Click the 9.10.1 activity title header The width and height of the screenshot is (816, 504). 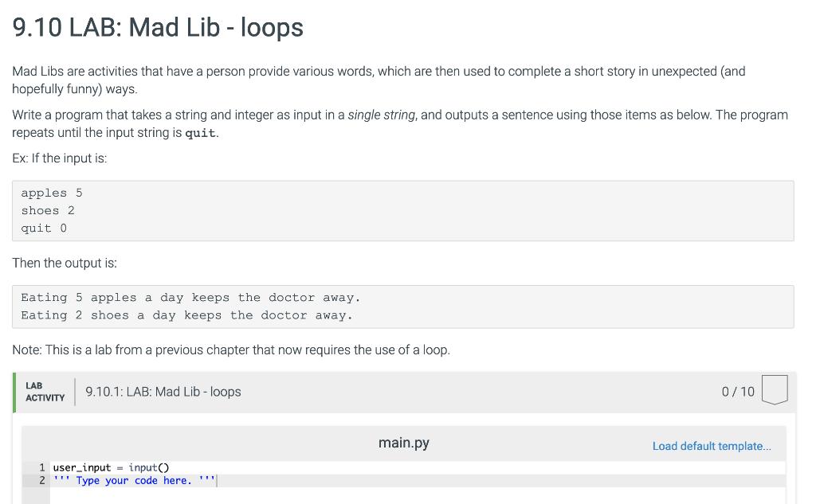point(163,391)
